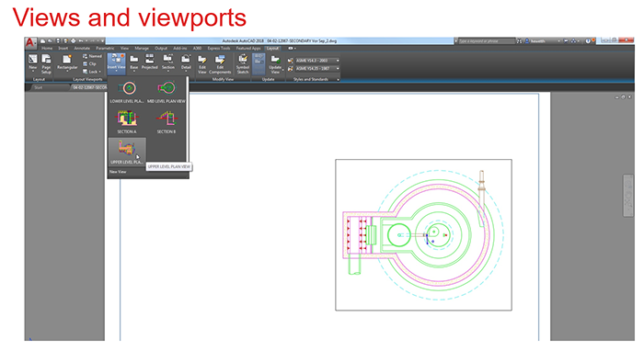Click the Update View icon
644x351 pixels.
pyautogui.click(x=275, y=64)
